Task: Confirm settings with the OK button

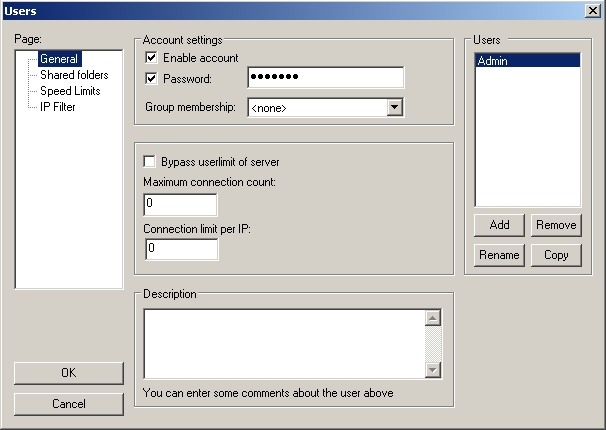Action: pos(68,373)
